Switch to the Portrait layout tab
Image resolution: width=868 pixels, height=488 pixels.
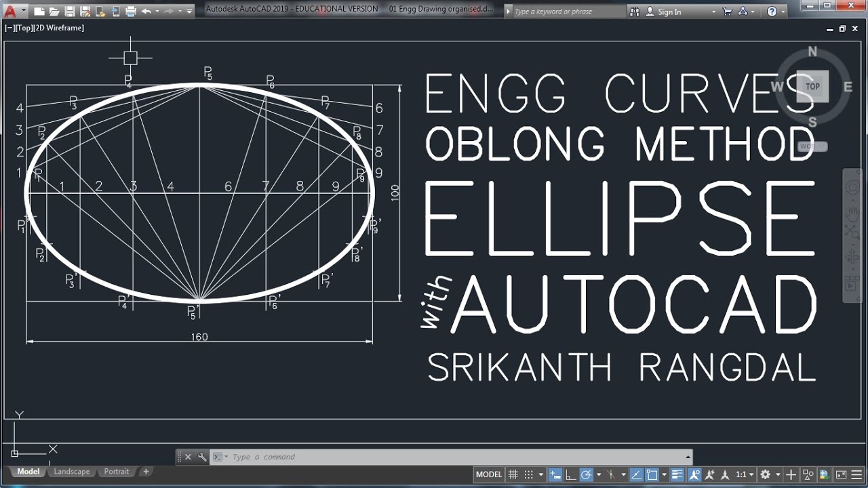click(117, 472)
